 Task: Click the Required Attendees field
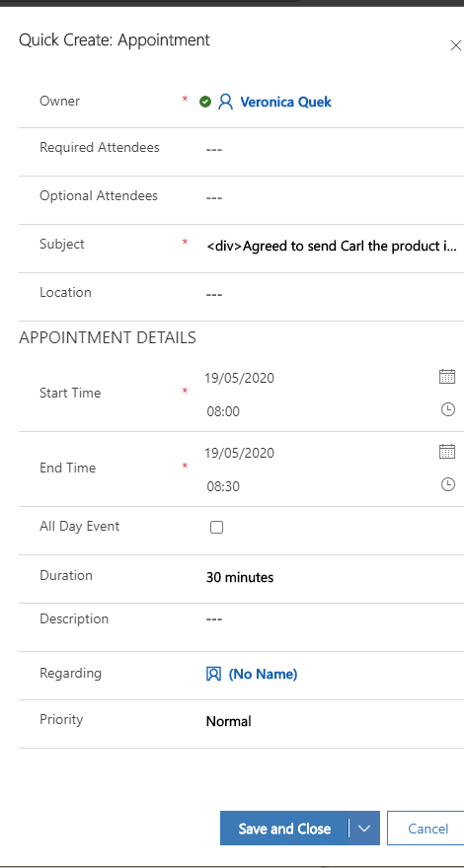[332, 150]
